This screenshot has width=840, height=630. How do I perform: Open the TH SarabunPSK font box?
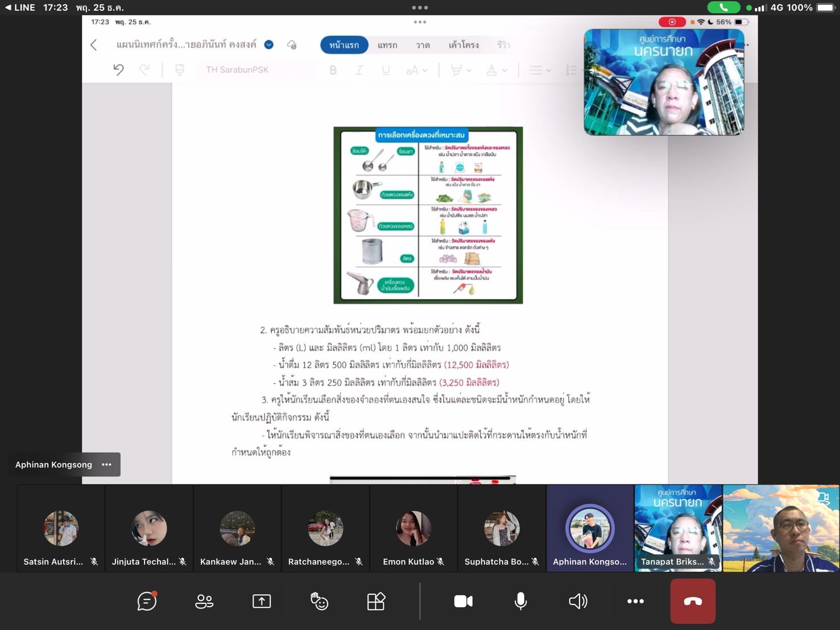tap(256, 70)
